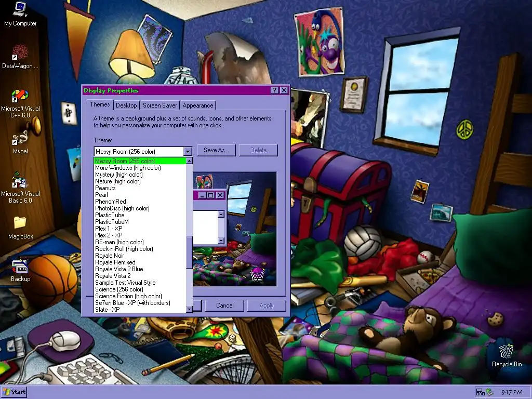Select Slate - XP theme
This screenshot has width=532, height=399.
pos(140,310)
